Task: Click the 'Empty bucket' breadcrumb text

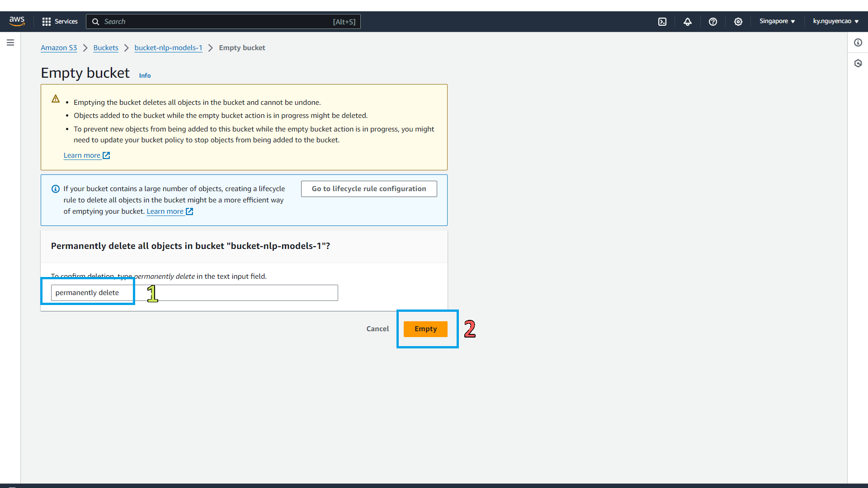Action: coord(242,48)
